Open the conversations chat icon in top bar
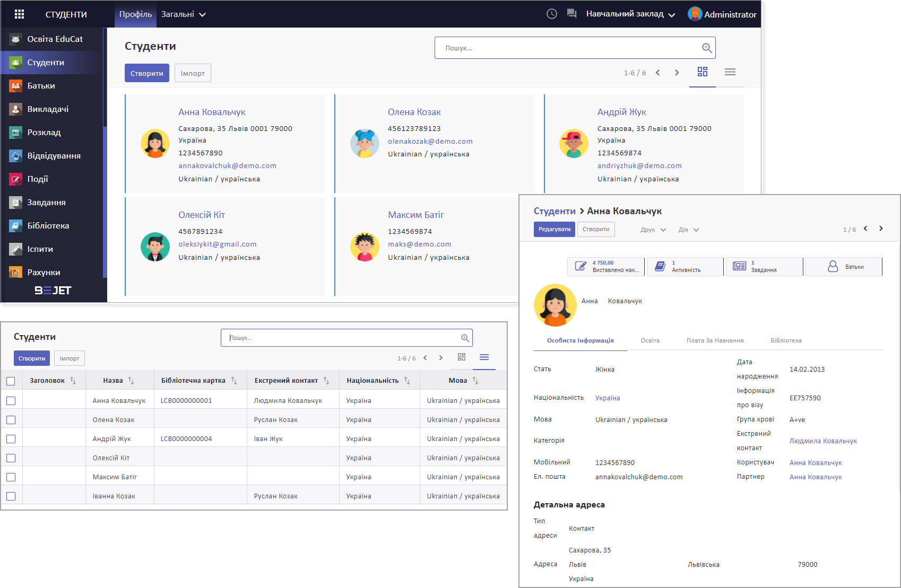This screenshot has width=901, height=588. 571,14
